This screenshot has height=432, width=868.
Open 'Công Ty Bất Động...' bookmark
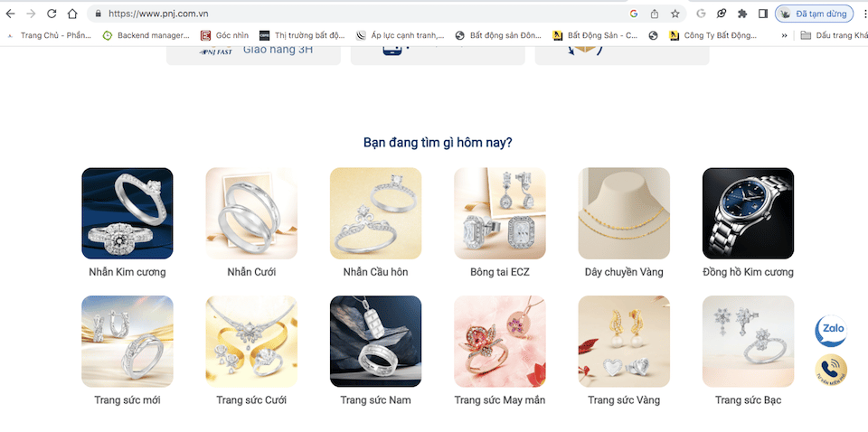713,35
